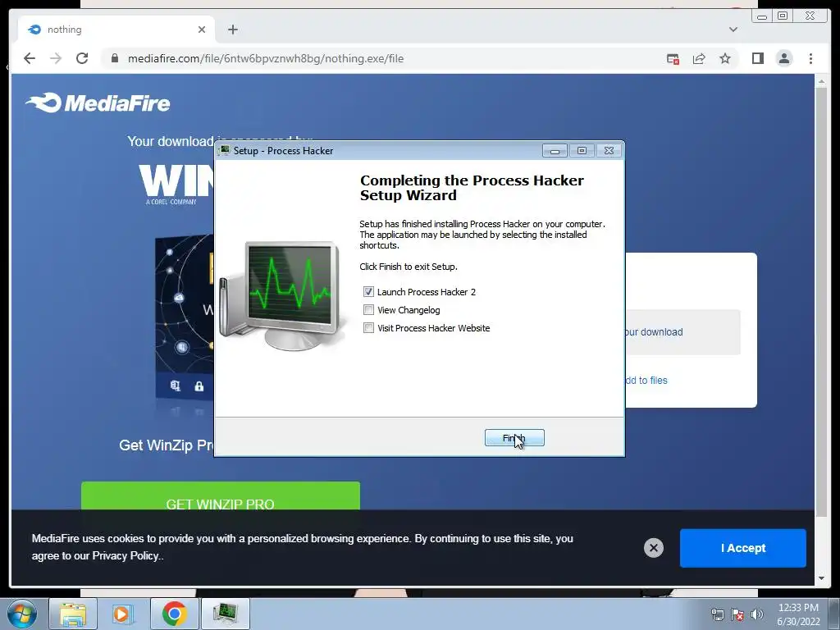The width and height of the screenshot is (840, 630).
Task: Minimize the Process Hacker setup window
Action: (555, 151)
